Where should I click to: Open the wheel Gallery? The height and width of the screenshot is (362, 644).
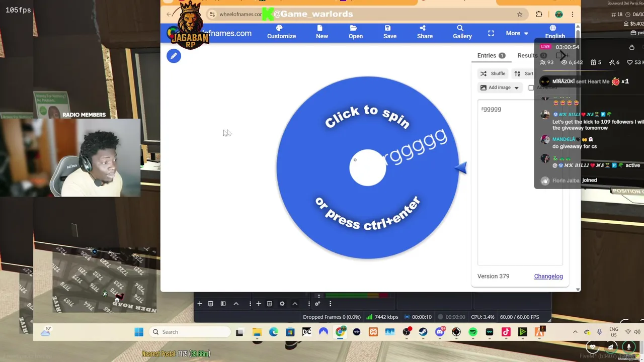point(462,32)
